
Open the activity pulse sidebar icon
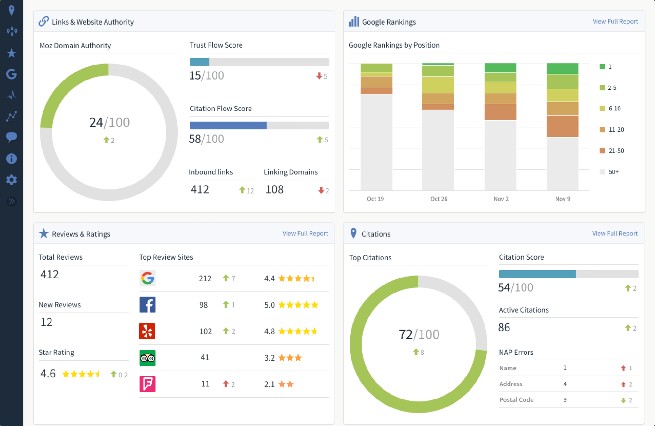point(12,94)
